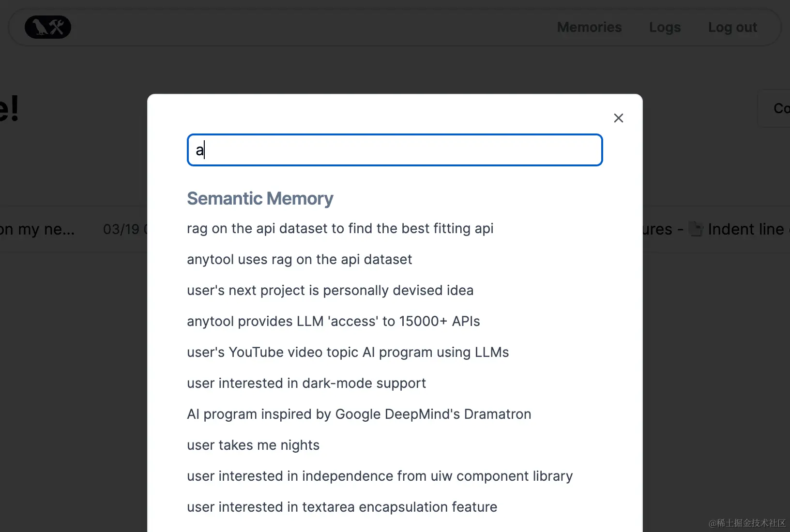Open 'independence from uiw component library' memory

pyautogui.click(x=380, y=476)
